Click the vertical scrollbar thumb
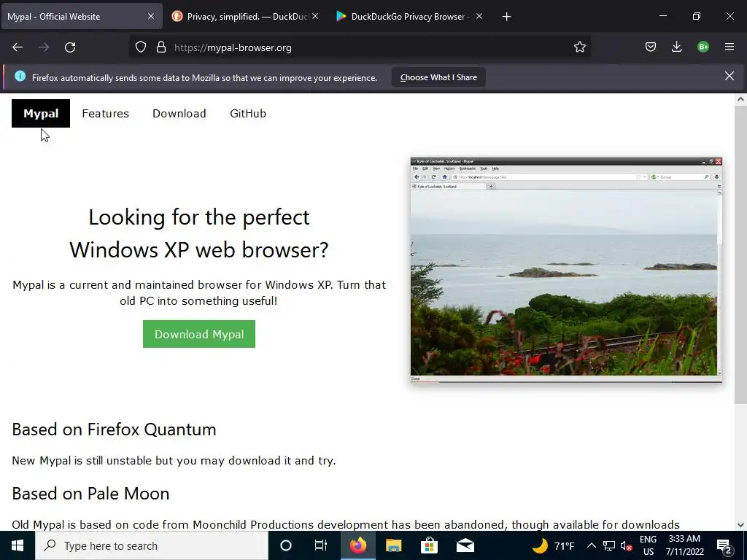747x560 pixels. (x=740, y=254)
